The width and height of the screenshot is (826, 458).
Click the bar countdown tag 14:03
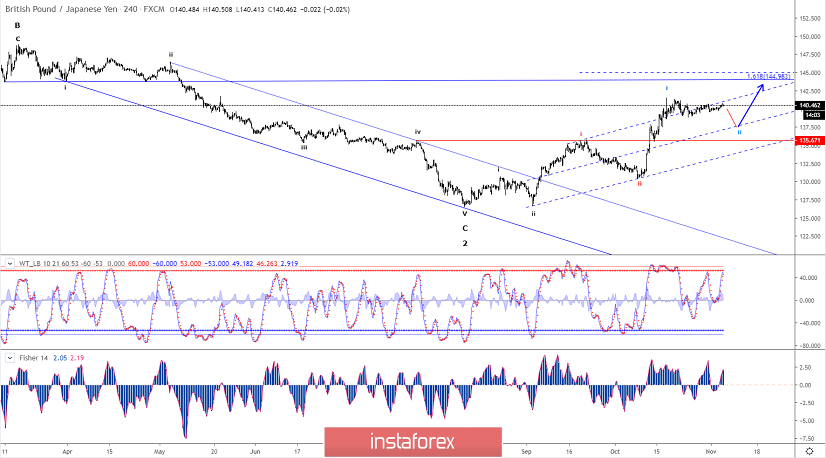point(812,114)
